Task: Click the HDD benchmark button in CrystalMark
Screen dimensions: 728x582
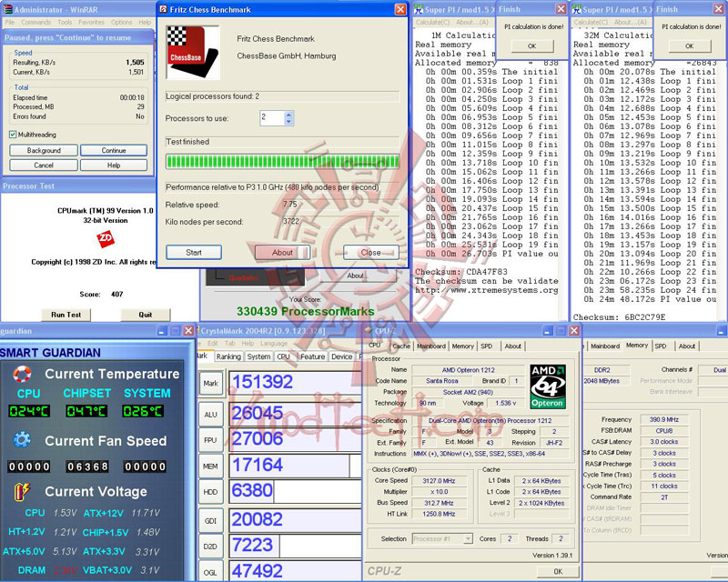Action: pos(210,492)
